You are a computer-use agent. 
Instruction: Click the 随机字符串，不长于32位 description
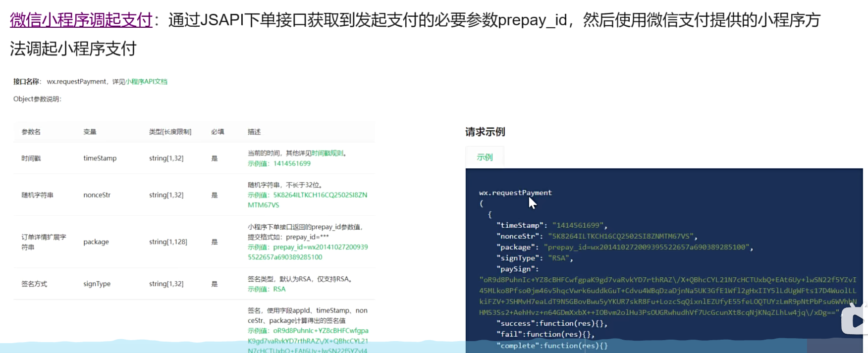tap(285, 185)
